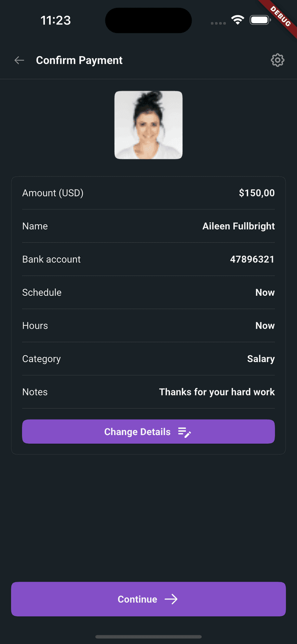297x644 pixels.
Task: Tap the battery status icon
Action: (260, 20)
